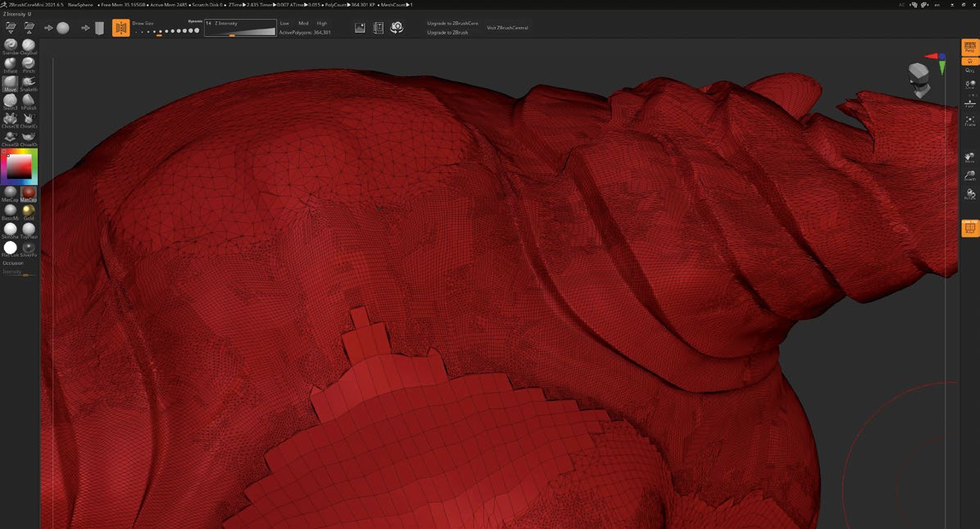Select the Gold material sphere

coord(29,211)
